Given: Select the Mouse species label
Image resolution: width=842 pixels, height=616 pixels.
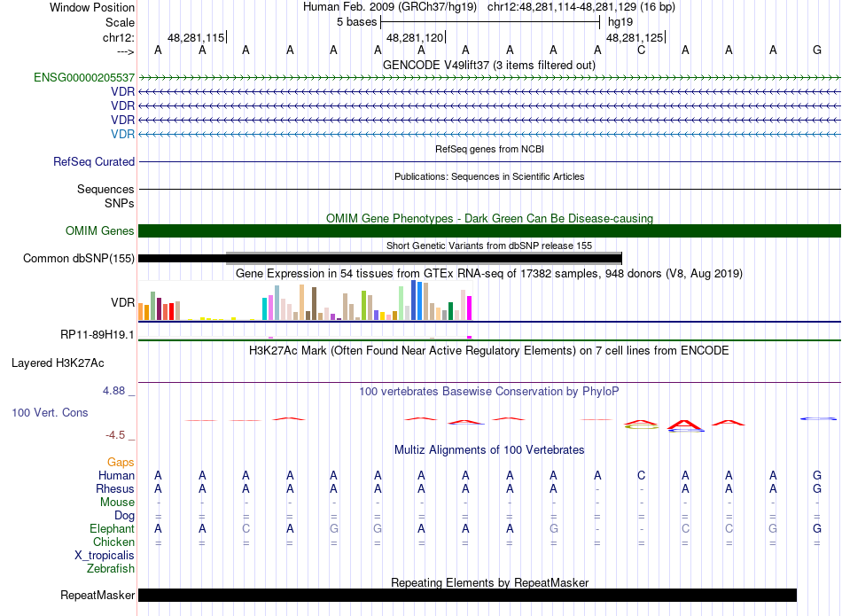Looking at the screenshot, I should [117, 503].
